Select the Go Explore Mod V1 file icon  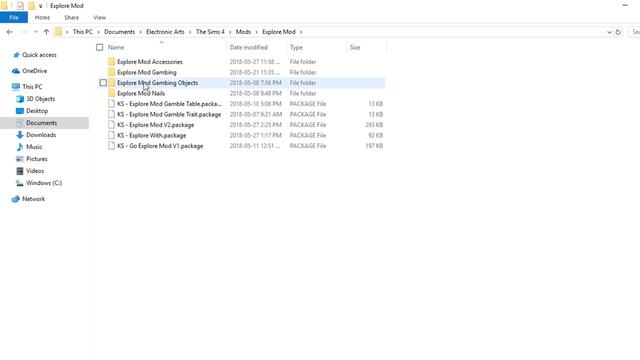coord(111,146)
